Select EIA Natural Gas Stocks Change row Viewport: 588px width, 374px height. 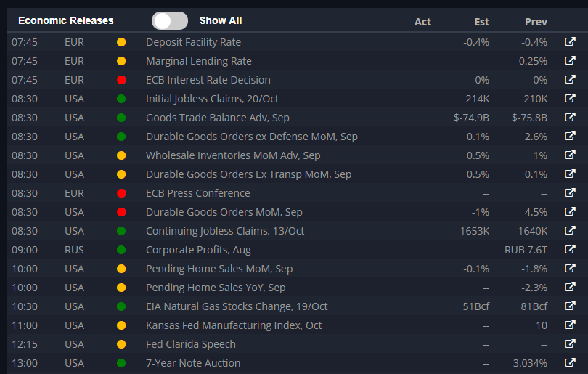[297, 306]
